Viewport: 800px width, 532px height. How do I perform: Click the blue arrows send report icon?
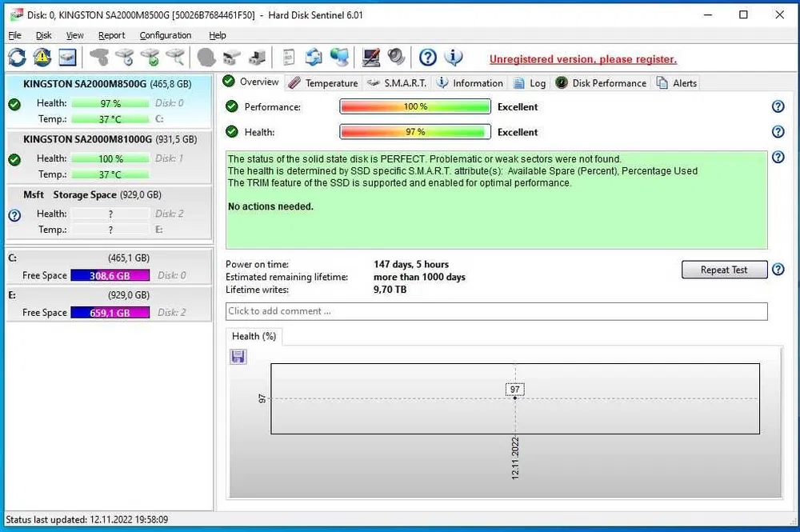[314, 57]
